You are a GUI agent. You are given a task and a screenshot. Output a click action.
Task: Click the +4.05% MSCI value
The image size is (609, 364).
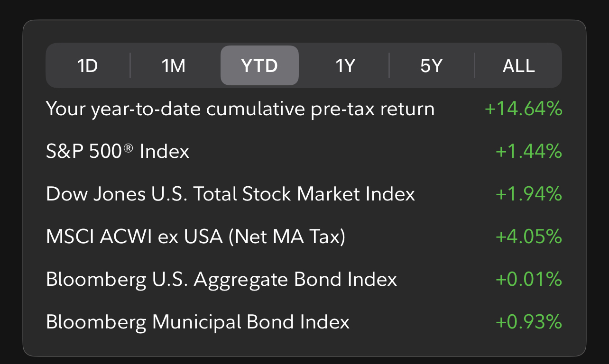pyautogui.click(x=528, y=237)
